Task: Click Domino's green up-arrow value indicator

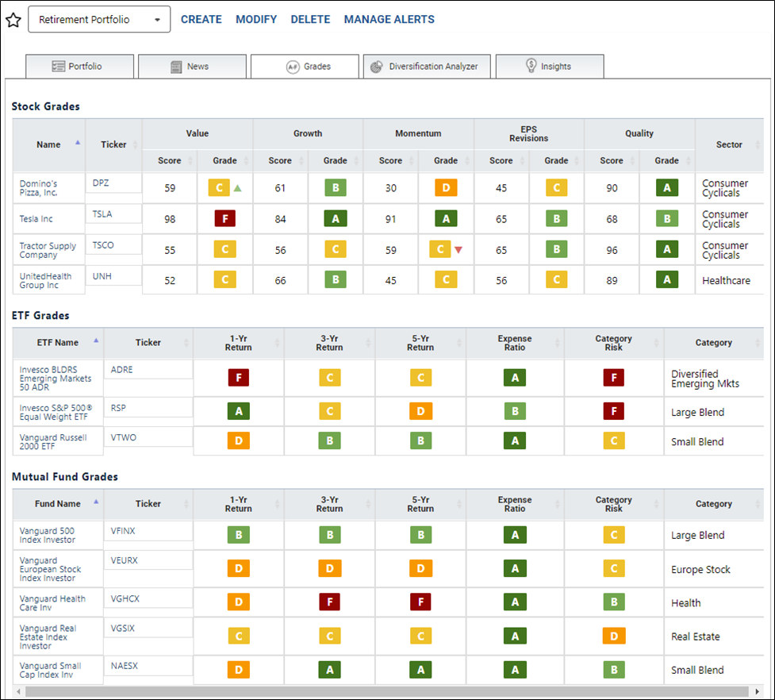Action: 238,188
